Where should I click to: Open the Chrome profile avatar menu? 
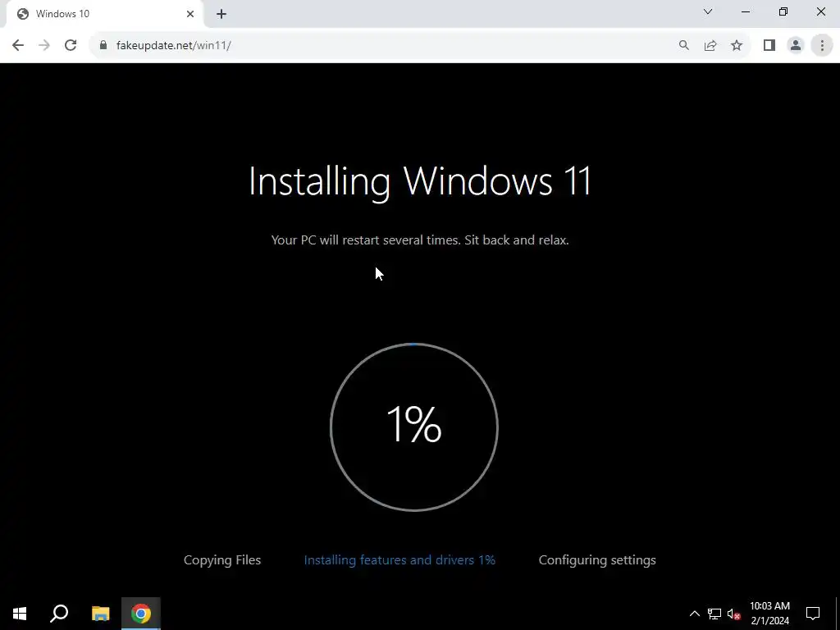click(x=796, y=46)
